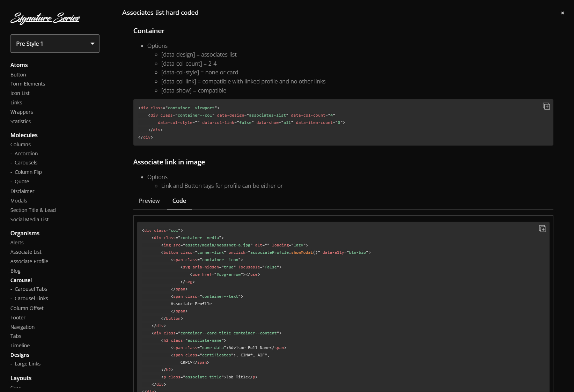Close the Associates list panel
Screen dimensions: 574x392
coord(562,13)
